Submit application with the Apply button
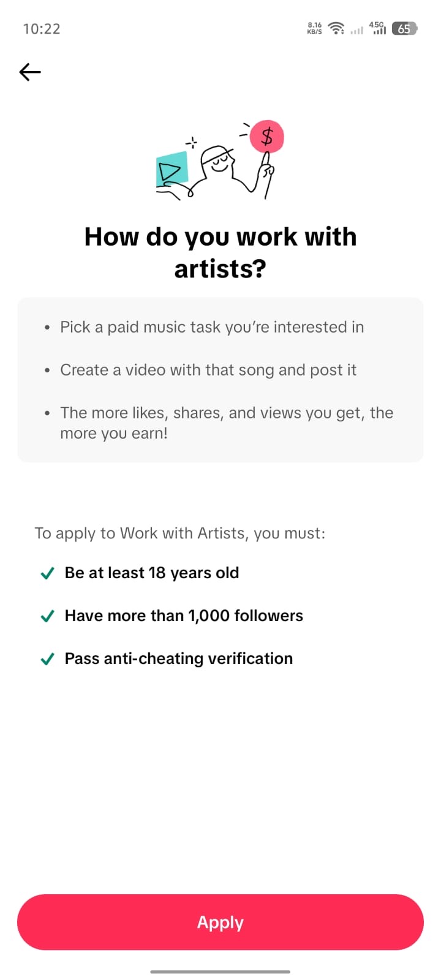The width and height of the screenshot is (441, 980). [221, 922]
